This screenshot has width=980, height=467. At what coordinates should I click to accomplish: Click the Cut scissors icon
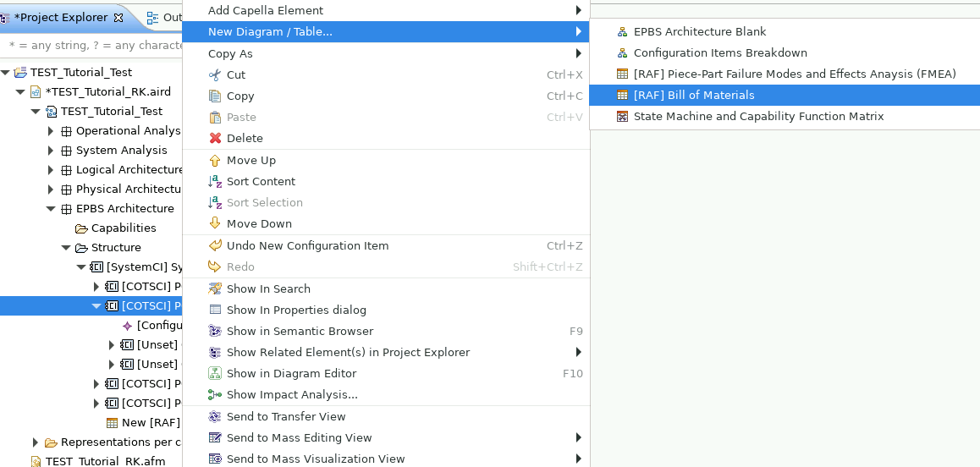(215, 75)
